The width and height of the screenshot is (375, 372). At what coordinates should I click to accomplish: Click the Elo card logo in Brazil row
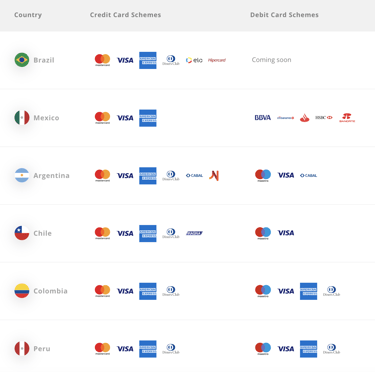(194, 60)
